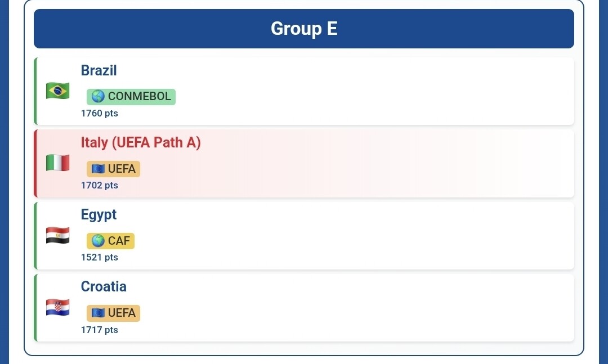Open the Croatia team name
The width and height of the screenshot is (608, 364).
(x=104, y=286)
